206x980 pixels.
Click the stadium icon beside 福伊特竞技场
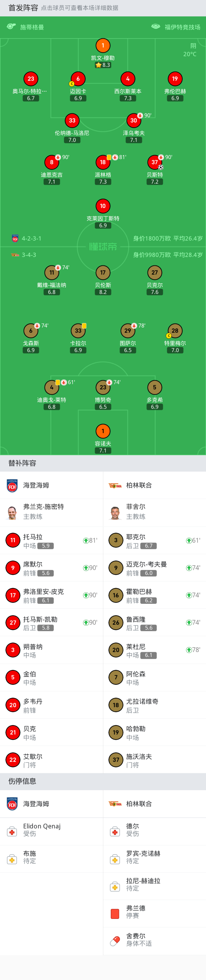coord(156,27)
